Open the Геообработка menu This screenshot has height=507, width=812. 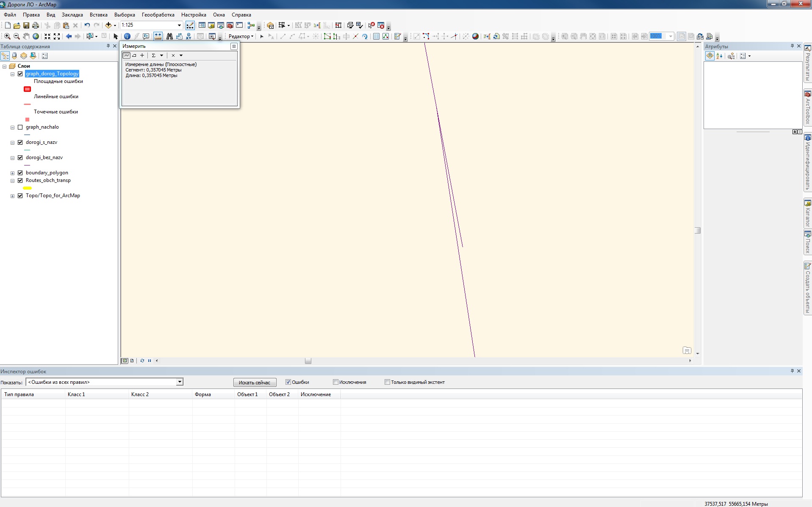[158, 15]
